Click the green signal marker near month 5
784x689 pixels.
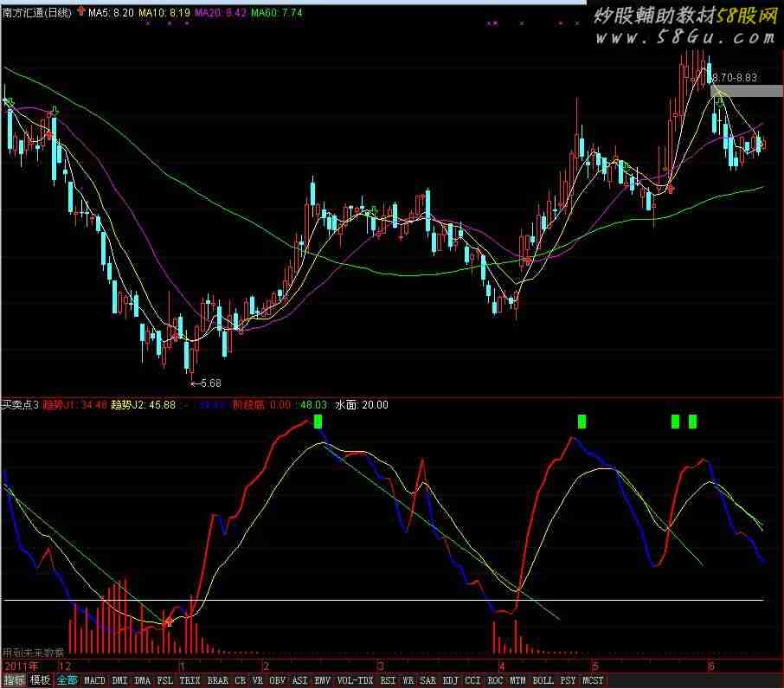582,422
